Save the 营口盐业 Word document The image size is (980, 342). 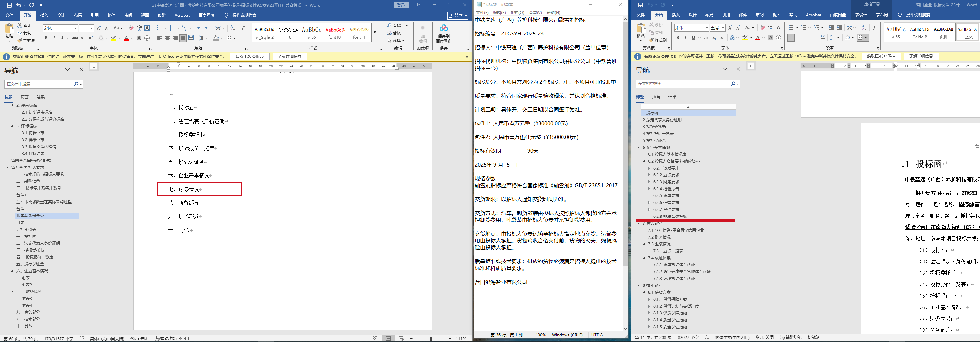tap(641, 5)
